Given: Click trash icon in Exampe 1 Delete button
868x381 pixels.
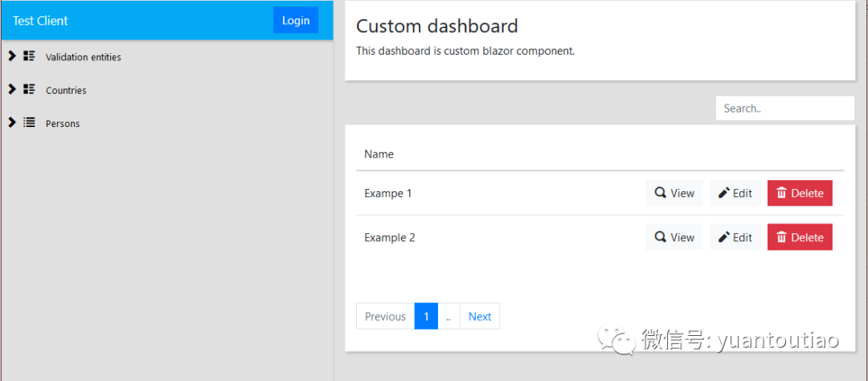Looking at the screenshot, I should pyautogui.click(x=782, y=193).
